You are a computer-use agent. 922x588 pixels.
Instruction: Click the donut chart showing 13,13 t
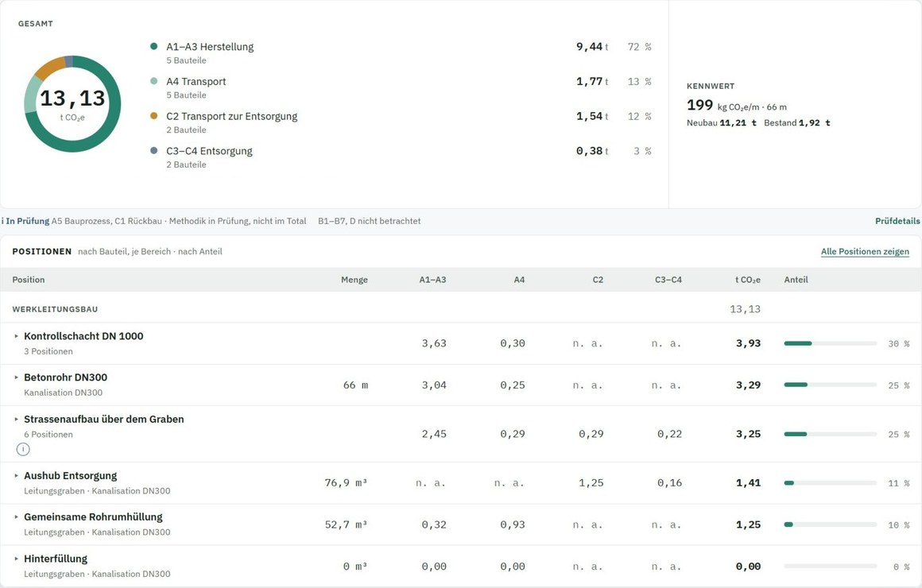(x=72, y=104)
